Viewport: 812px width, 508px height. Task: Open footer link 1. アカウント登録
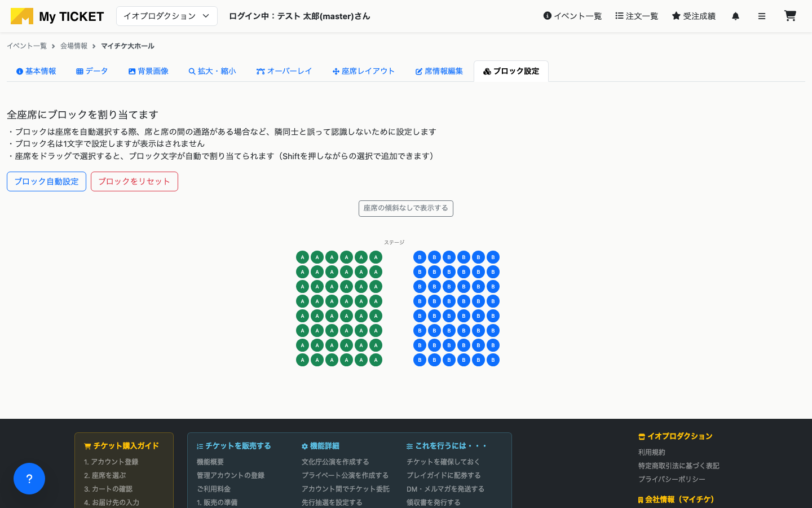click(x=111, y=462)
